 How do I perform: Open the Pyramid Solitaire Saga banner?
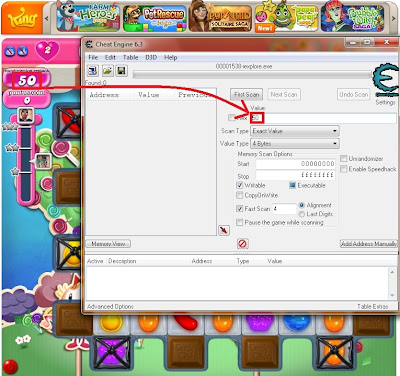(x=221, y=17)
